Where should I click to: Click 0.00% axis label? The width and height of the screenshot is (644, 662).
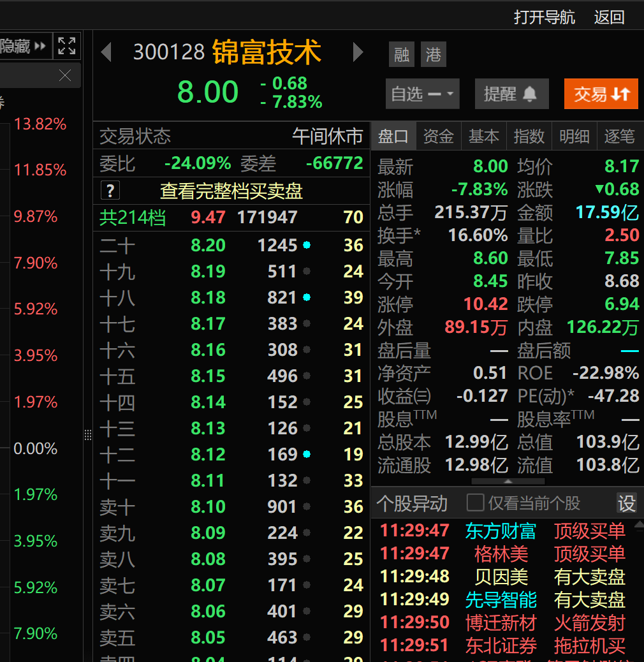click(35, 448)
